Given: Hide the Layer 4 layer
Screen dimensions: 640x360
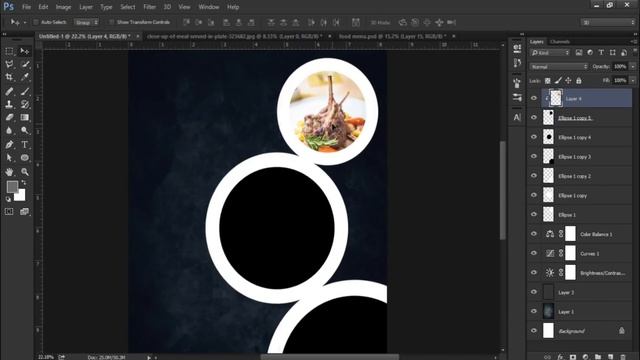Looking at the screenshot, I should pyautogui.click(x=534, y=98).
